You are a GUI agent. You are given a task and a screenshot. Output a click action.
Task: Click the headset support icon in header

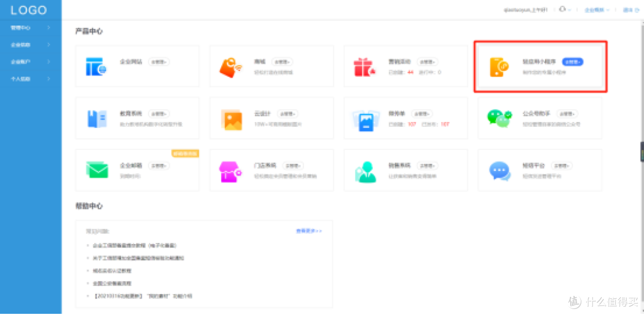pyautogui.click(x=562, y=9)
